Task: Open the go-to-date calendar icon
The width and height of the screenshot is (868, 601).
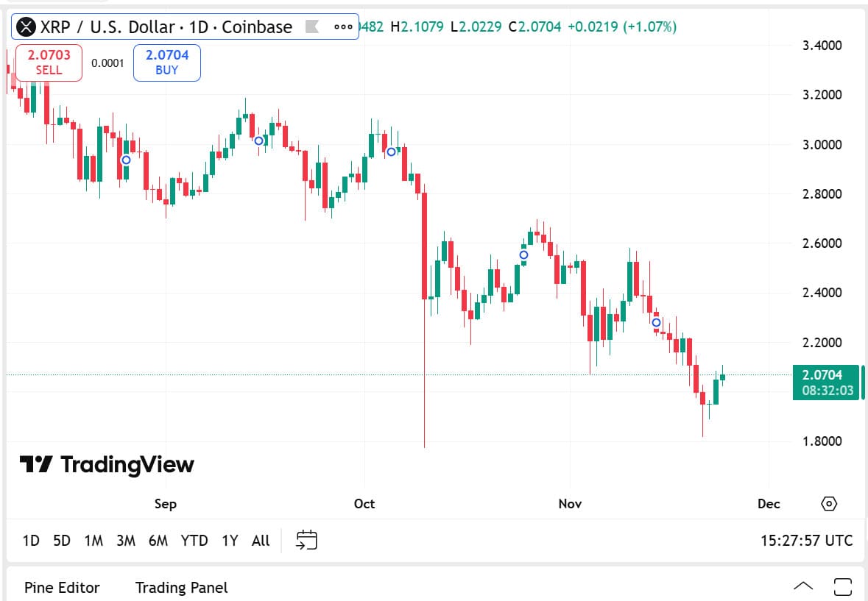Action: pyautogui.click(x=306, y=541)
